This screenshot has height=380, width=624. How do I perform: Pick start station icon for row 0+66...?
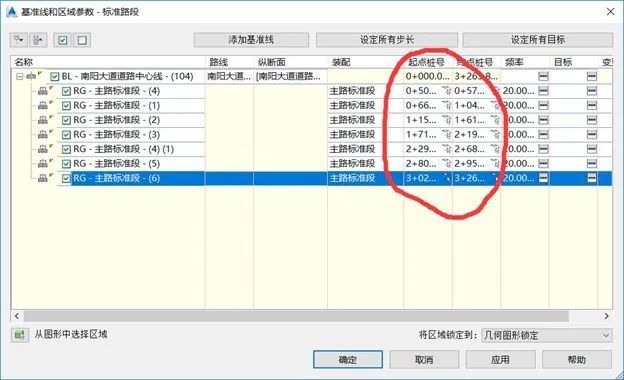[447, 105]
